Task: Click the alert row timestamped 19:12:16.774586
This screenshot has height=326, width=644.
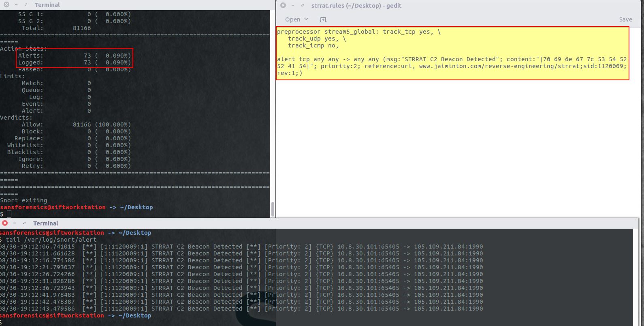Action: click(x=241, y=260)
